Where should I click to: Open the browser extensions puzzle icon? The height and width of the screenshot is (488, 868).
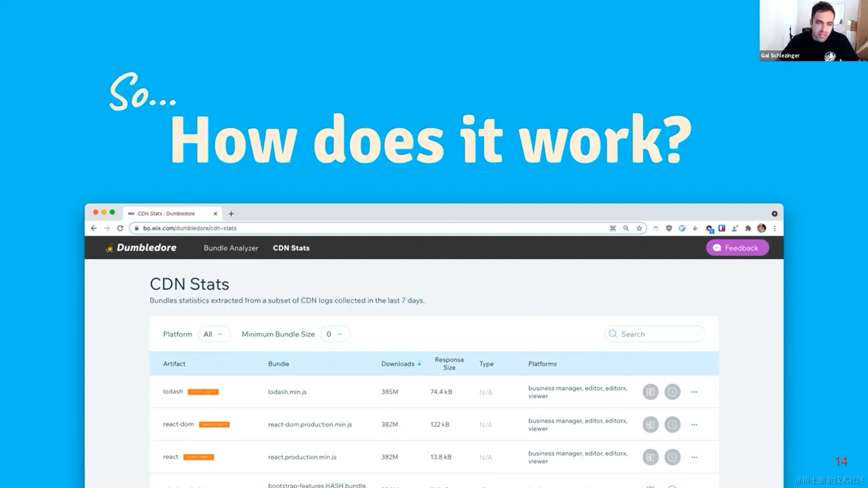(748, 228)
